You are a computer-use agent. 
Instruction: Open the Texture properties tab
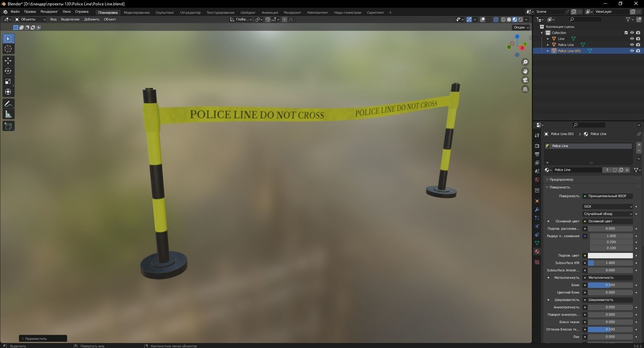click(537, 262)
